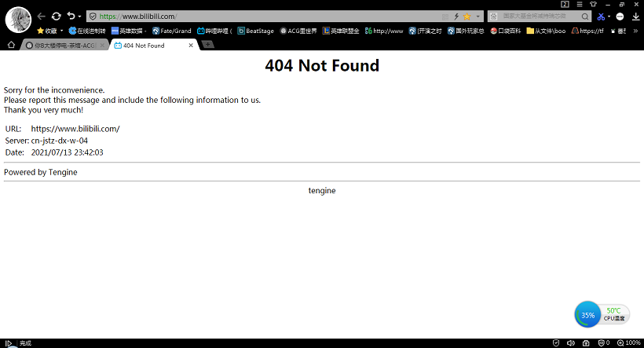This screenshot has width=644, height=348.
Task: Open the skin shirt icon
Action: tap(594, 4)
